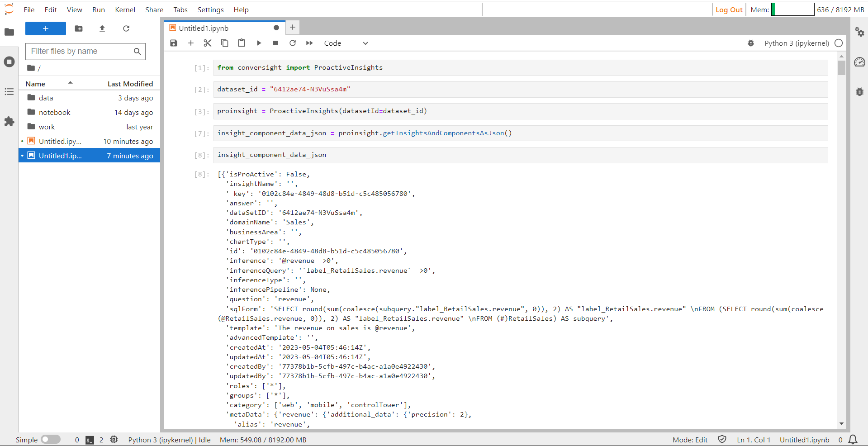
Task: Run the selected cell play icon
Action: (259, 43)
